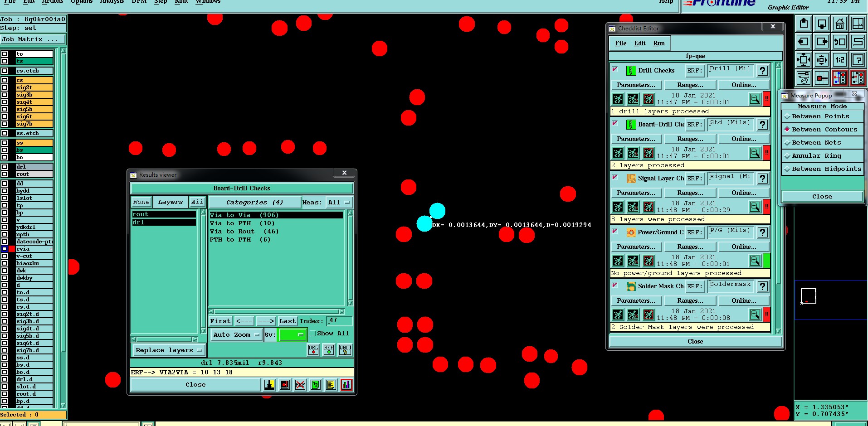The image size is (868, 426).
Task: Click the Index input field showing 47
Action: coord(339,321)
